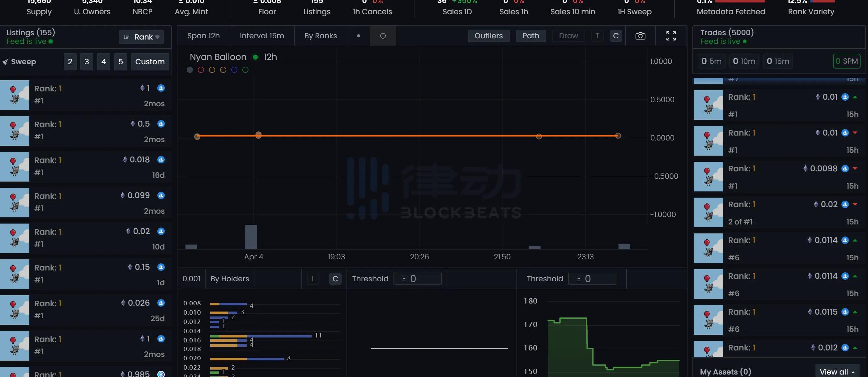Click the first Threshold input field
This screenshot has height=377, width=868.
[x=418, y=279]
